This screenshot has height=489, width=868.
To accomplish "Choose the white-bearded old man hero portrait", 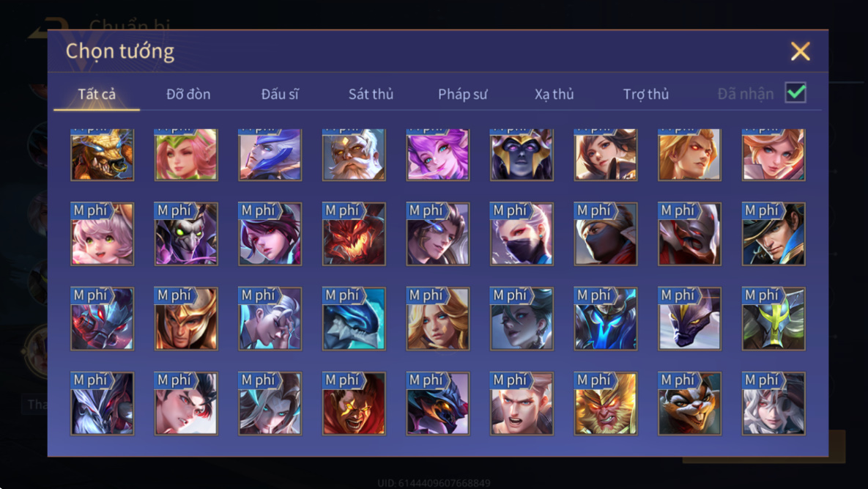I will pyautogui.click(x=354, y=155).
